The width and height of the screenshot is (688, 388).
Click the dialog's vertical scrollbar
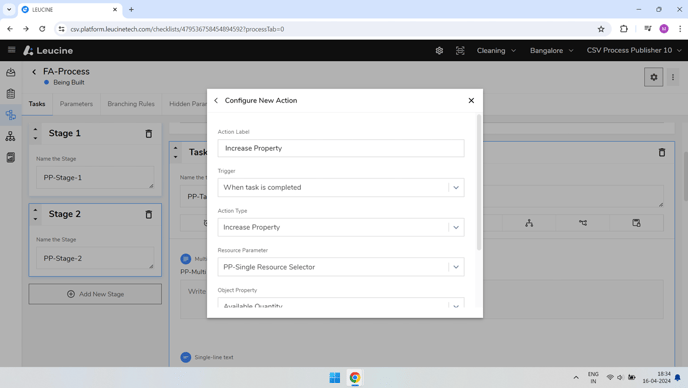479,182
